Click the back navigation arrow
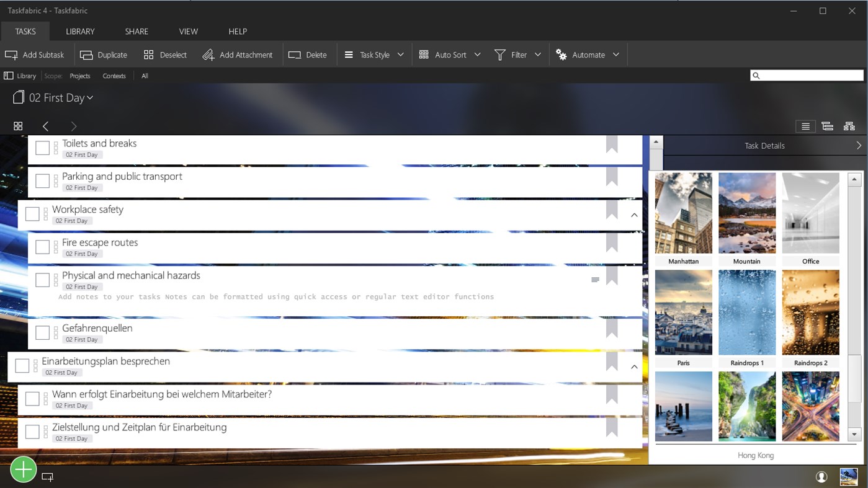 [45, 126]
